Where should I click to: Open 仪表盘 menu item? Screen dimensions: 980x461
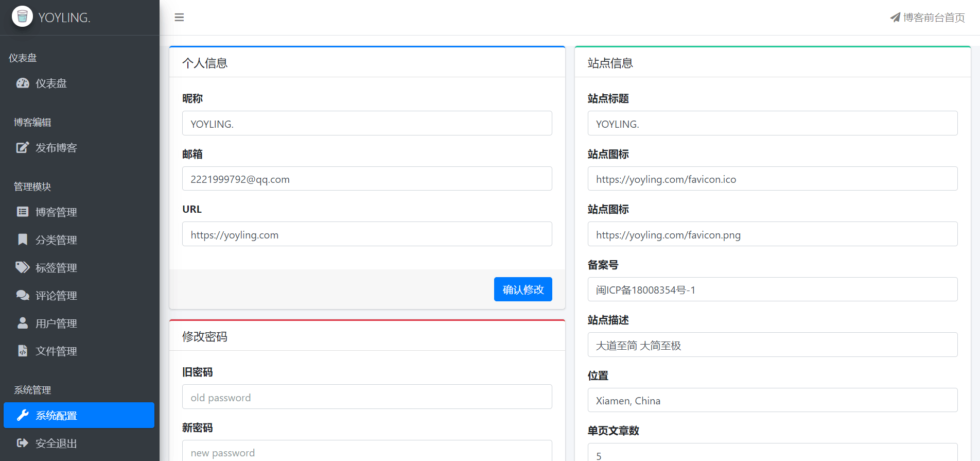click(x=79, y=83)
